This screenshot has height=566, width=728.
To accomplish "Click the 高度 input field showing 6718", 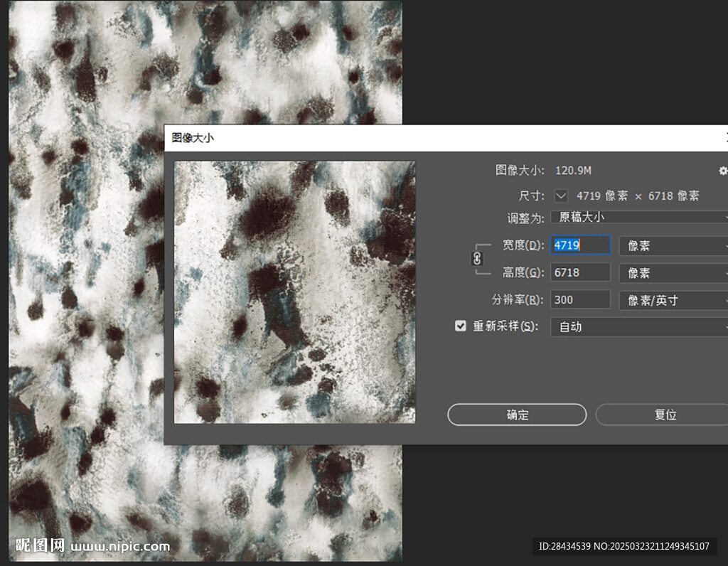I will pyautogui.click(x=580, y=272).
